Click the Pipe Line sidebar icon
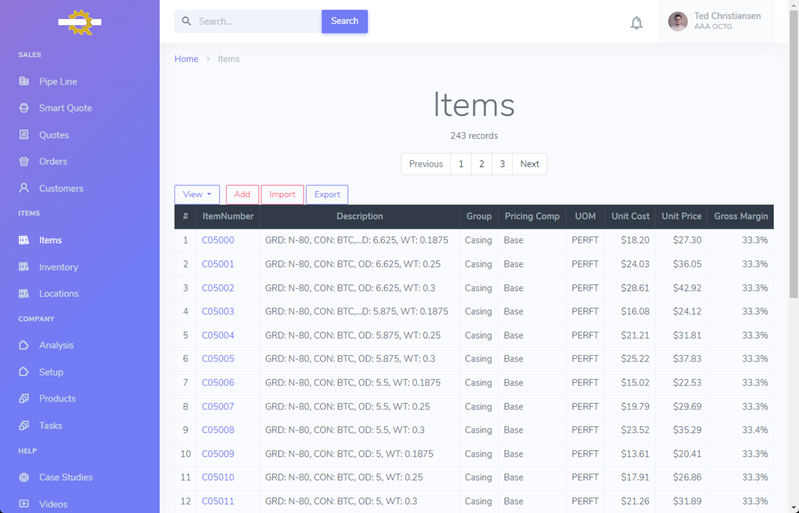 tap(24, 81)
